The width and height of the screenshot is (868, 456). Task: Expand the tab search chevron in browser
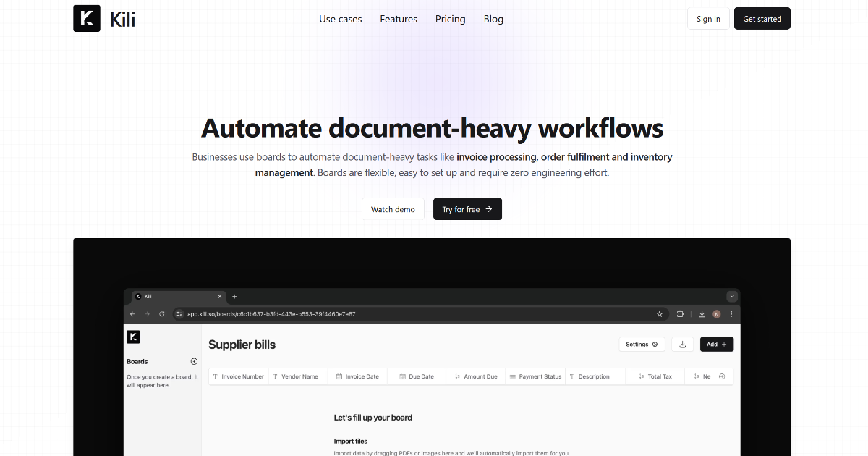pyautogui.click(x=732, y=296)
